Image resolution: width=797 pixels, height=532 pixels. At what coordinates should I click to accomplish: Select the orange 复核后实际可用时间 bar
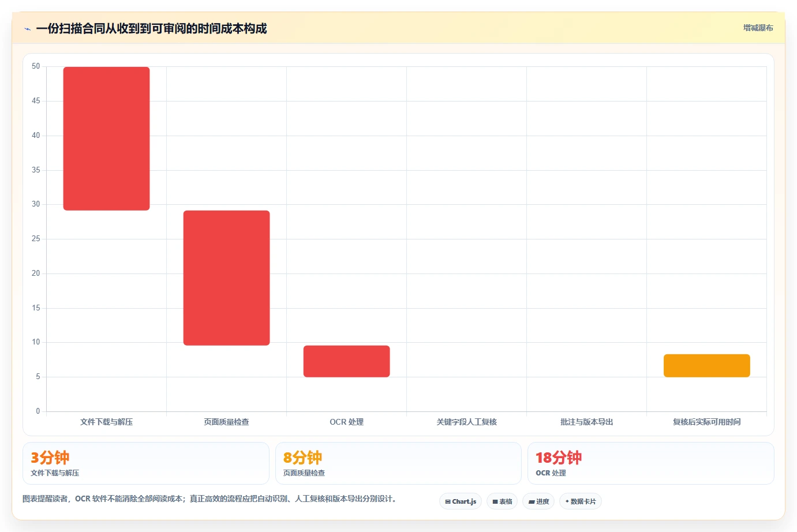click(707, 366)
